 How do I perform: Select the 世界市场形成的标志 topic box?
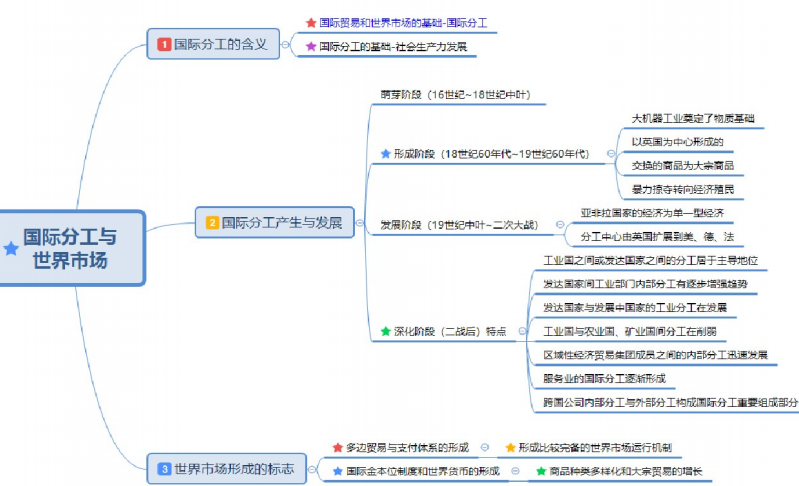(227, 469)
